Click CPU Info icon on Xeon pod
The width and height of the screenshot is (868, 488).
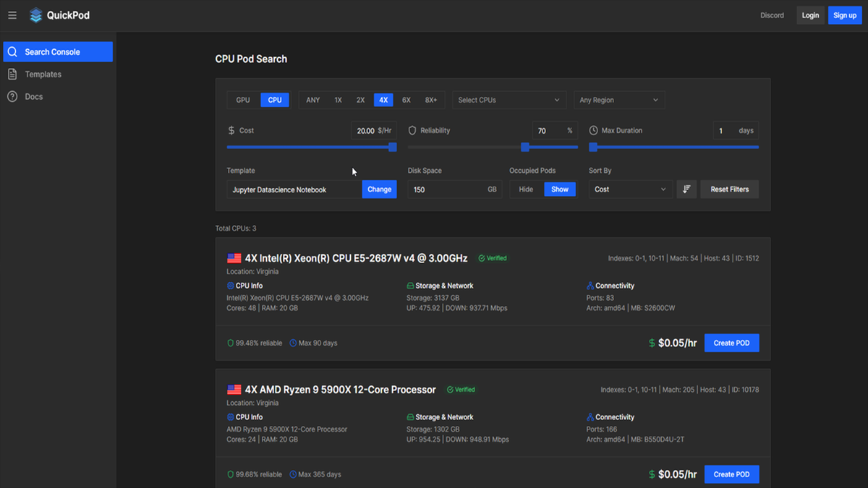point(231,286)
